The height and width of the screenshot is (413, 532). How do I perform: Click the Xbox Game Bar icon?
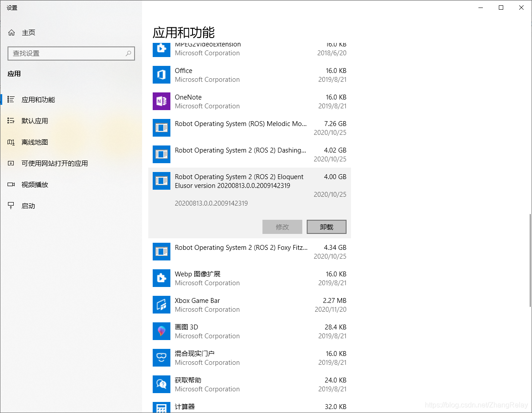(162, 305)
